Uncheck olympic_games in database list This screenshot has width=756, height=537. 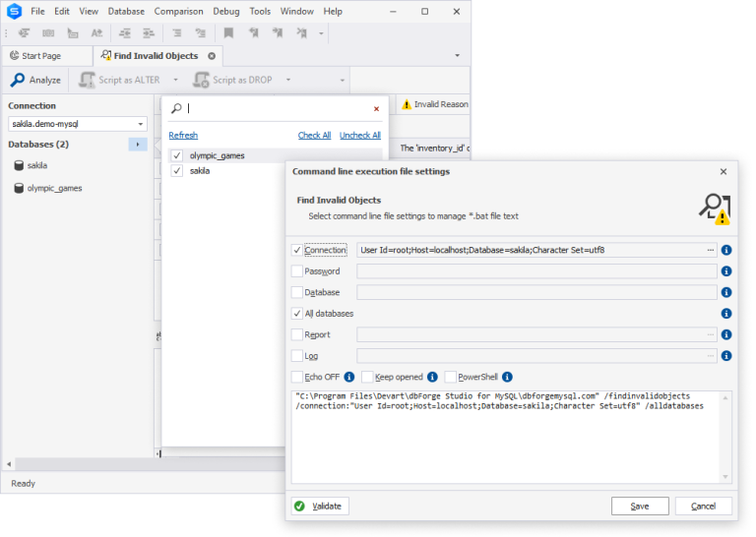click(177, 155)
